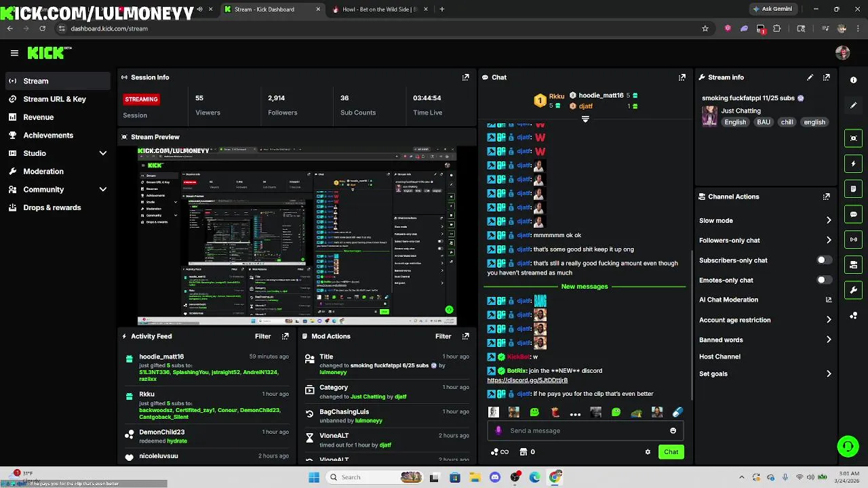Screen dimensions: 868x488
Task: Open File Explorer from the taskbar
Action: [475, 477]
